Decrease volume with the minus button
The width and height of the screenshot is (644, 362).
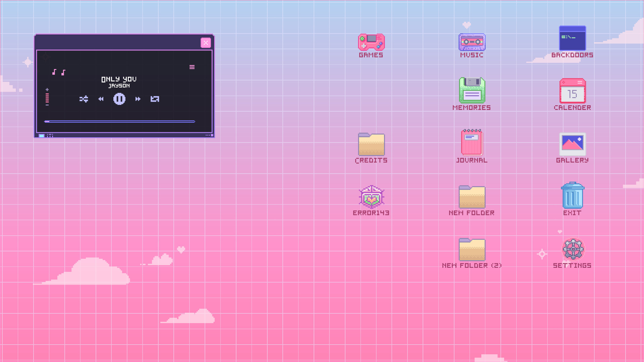click(x=47, y=105)
